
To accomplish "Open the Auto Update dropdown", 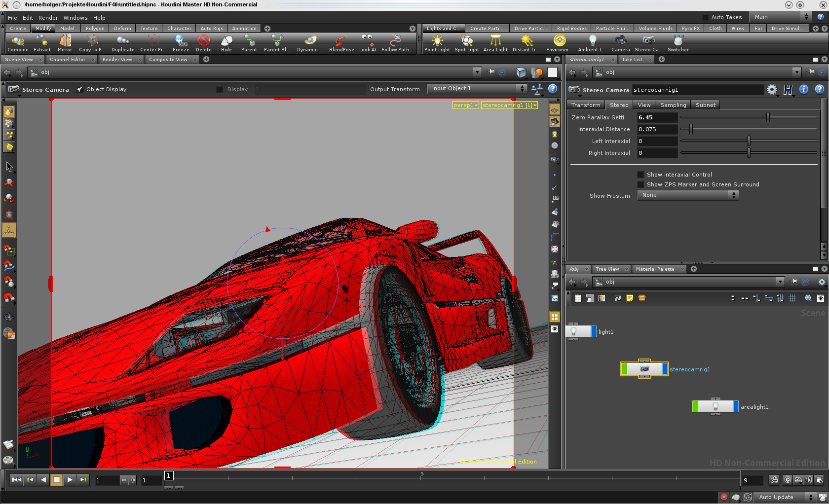I will point(786,497).
